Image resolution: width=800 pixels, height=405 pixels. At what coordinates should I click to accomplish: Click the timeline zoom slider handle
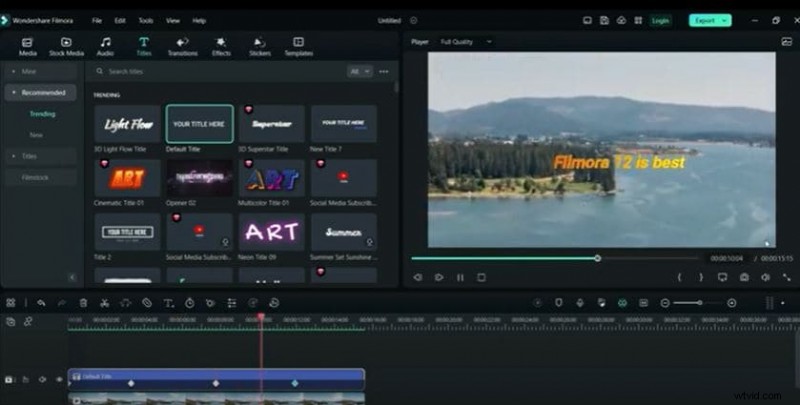(700, 303)
